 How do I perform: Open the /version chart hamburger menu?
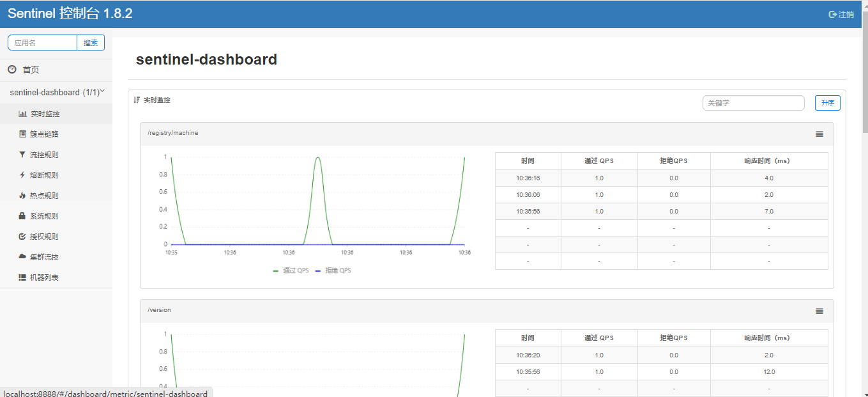point(819,311)
